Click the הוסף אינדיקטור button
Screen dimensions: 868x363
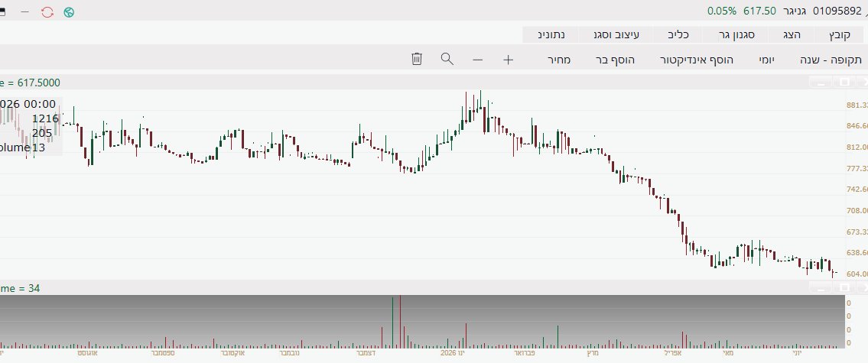click(x=697, y=60)
